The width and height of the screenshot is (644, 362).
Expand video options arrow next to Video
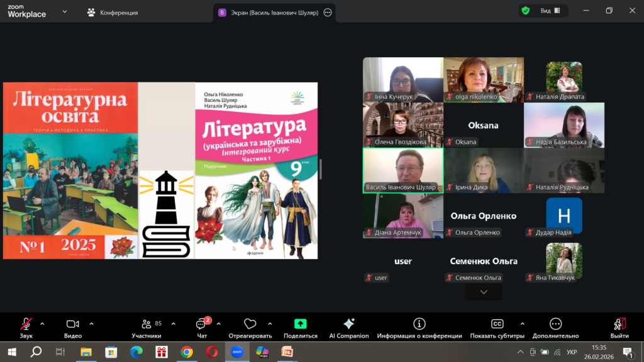click(91, 324)
